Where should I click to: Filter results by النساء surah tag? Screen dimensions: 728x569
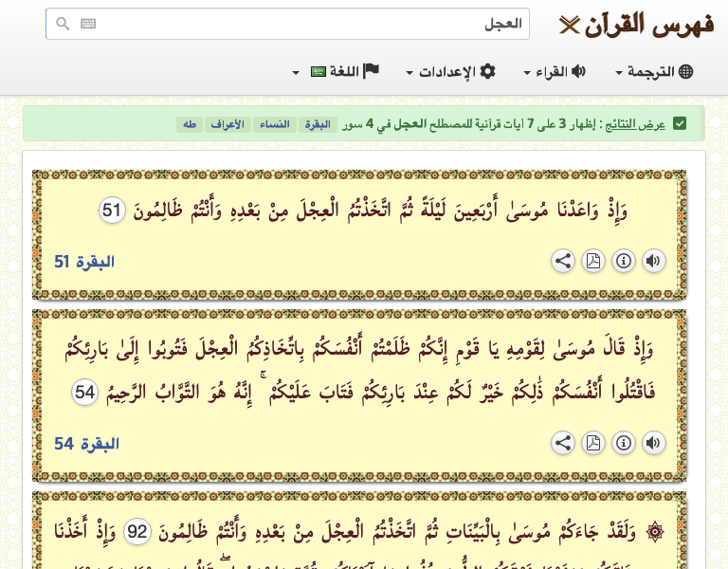click(274, 124)
